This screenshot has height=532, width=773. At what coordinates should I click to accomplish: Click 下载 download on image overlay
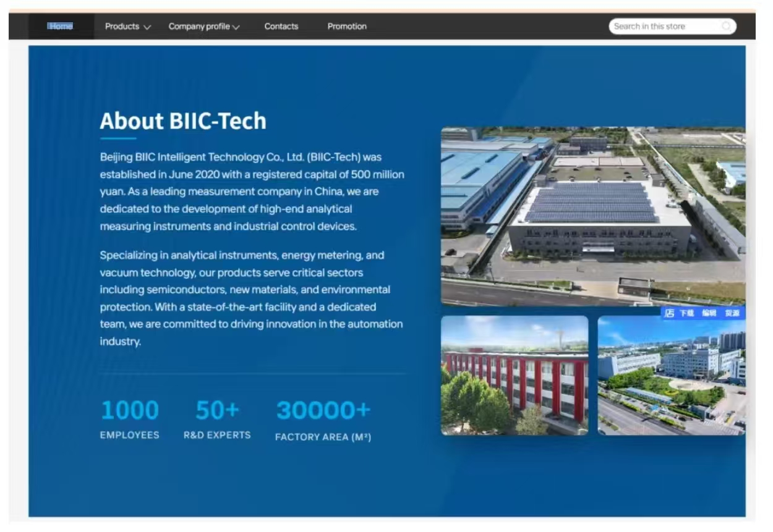tap(686, 313)
